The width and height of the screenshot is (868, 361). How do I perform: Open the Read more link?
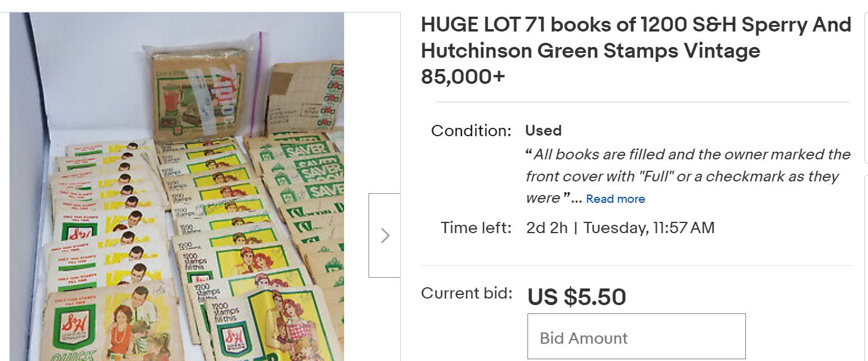pyautogui.click(x=615, y=199)
